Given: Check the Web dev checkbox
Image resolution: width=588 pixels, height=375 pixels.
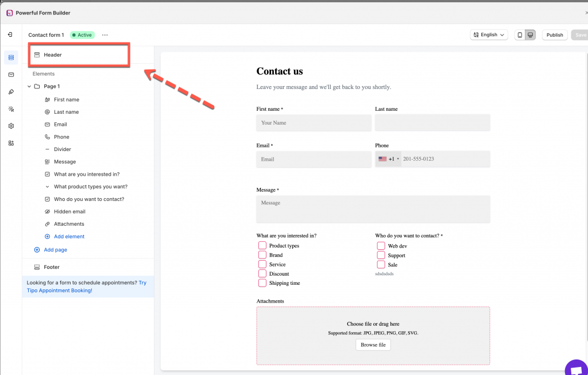Looking at the screenshot, I should [x=381, y=246].
